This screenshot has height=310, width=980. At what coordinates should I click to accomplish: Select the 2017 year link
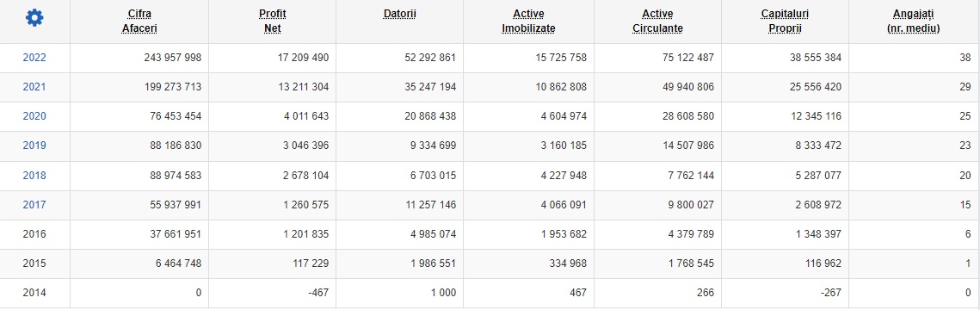coord(34,205)
